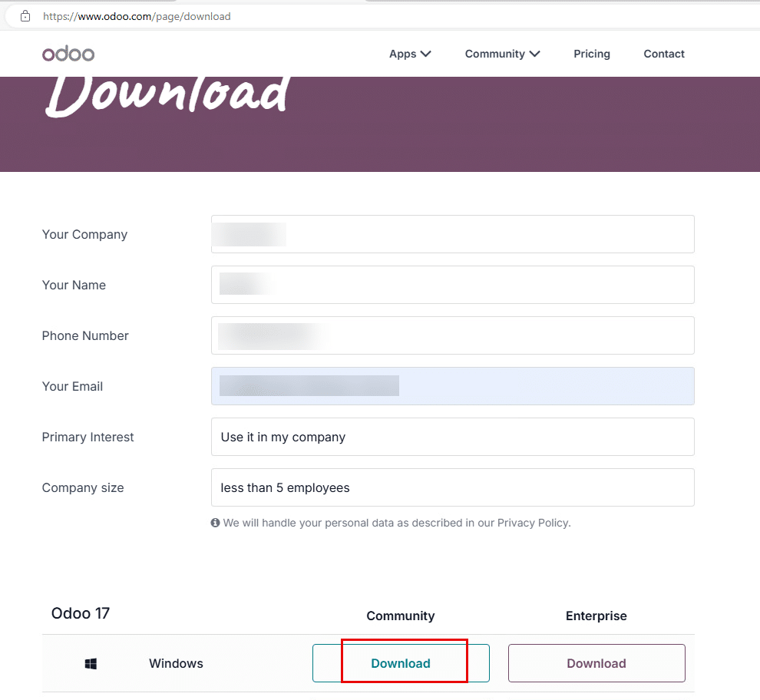Click the Odoo logo

(x=68, y=54)
